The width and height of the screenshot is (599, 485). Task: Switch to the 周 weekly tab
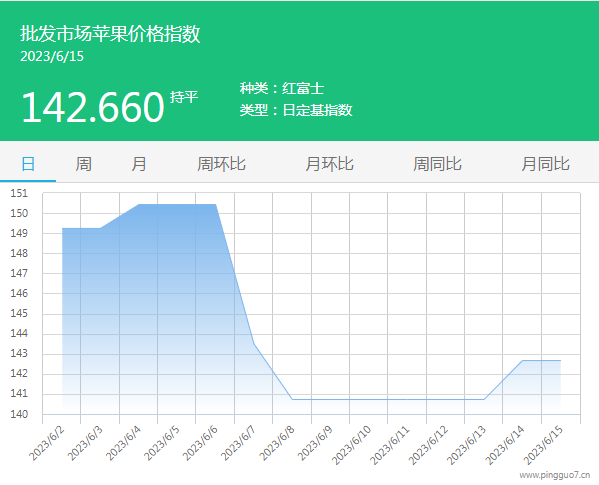(83, 164)
